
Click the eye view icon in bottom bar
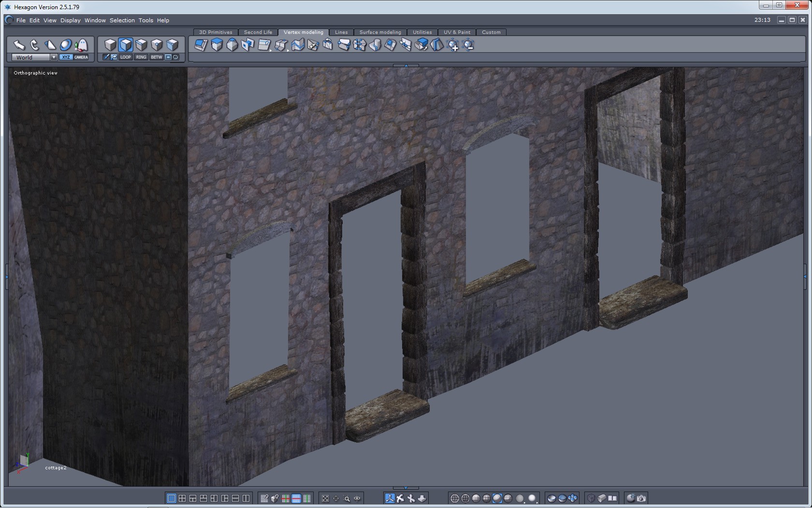[357, 498]
